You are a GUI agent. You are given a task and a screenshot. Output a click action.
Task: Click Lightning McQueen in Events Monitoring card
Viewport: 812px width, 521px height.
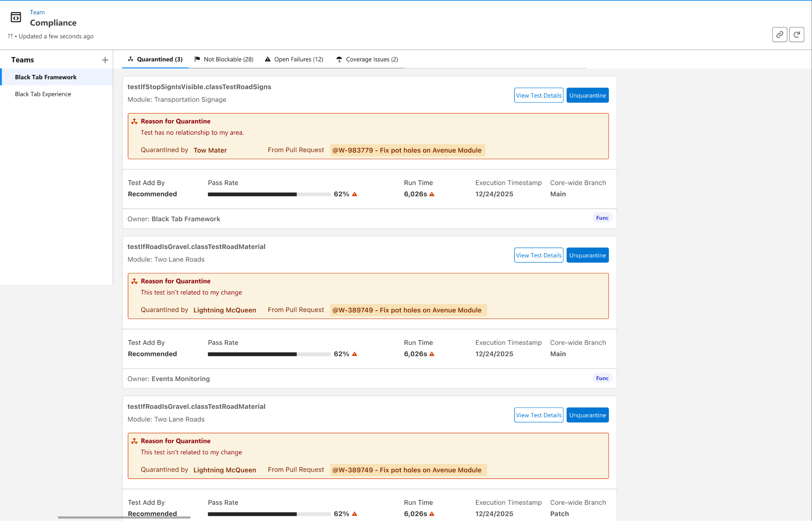click(225, 310)
